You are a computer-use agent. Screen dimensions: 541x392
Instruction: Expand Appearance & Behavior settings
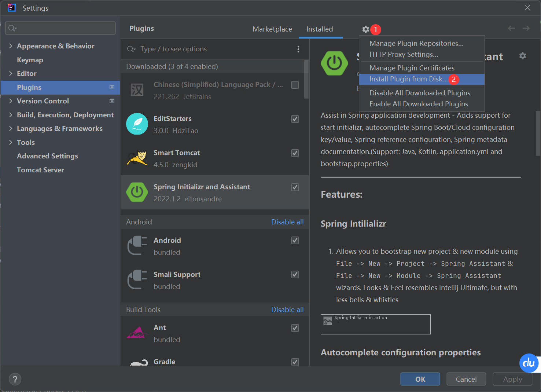(11, 46)
